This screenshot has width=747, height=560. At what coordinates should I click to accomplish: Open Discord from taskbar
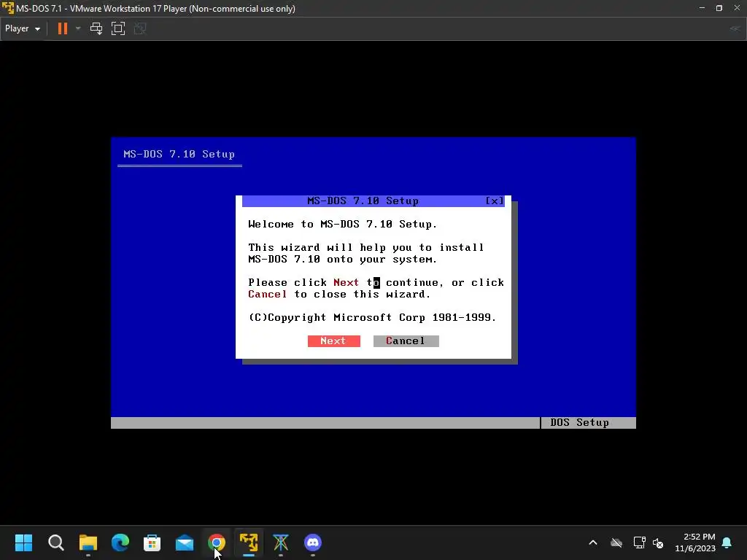click(313, 542)
